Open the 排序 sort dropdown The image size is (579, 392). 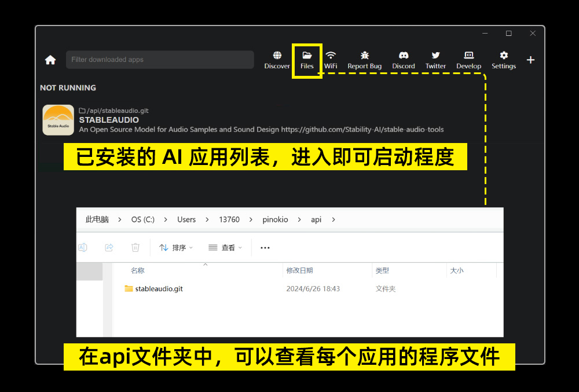[175, 247]
